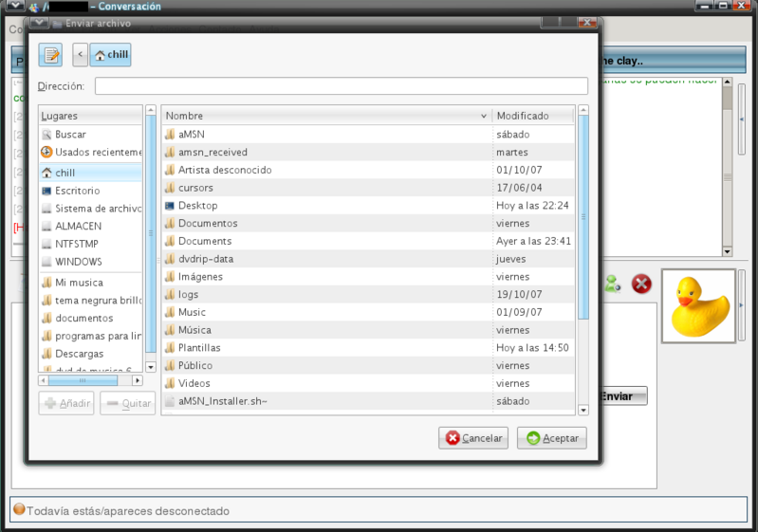The width and height of the screenshot is (758, 532).
Task: Click the Aceptar button
Action: [x=552, y=438]
